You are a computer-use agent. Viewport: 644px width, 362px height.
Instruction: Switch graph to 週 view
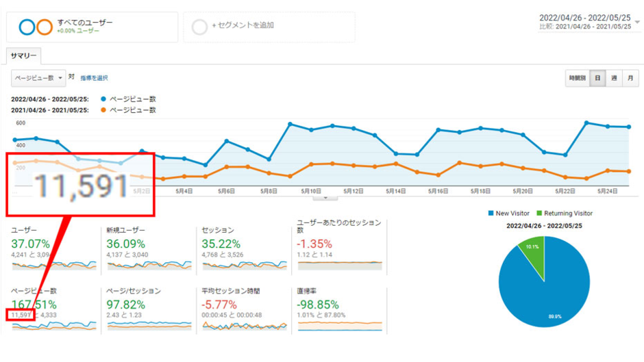pyautogui.click(x=614, y=78)
